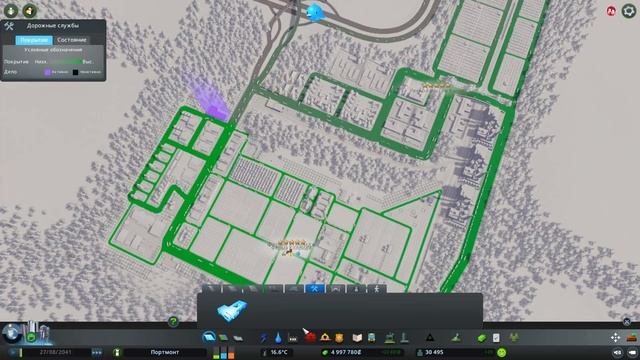Open the Public transport bus icon
This screenshot has width=640, height=360.
(x=371, y=338)
